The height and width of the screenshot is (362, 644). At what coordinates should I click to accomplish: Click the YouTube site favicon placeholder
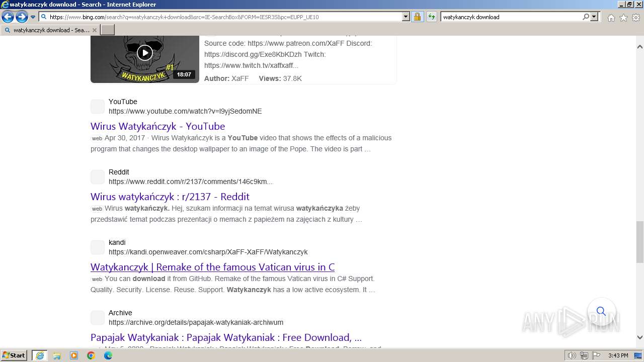click(98, 107)
